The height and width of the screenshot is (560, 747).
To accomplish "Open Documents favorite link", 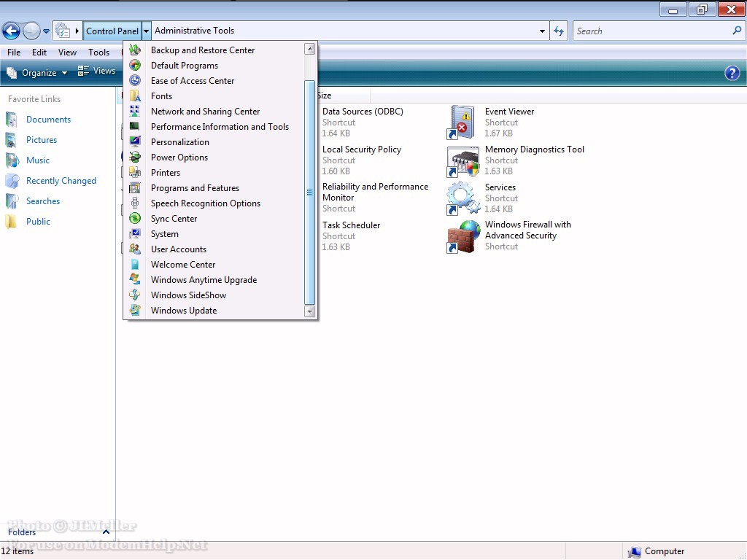I will (x=48, y=120).
